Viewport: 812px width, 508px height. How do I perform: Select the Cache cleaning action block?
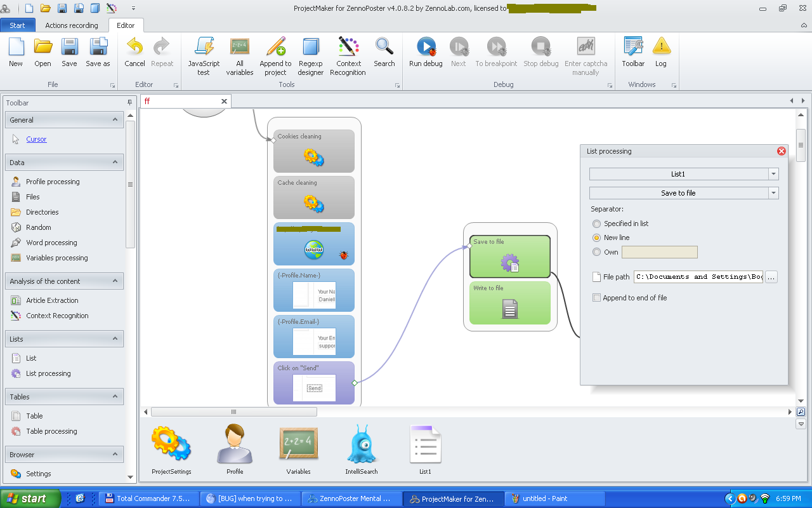coord(314,197)
